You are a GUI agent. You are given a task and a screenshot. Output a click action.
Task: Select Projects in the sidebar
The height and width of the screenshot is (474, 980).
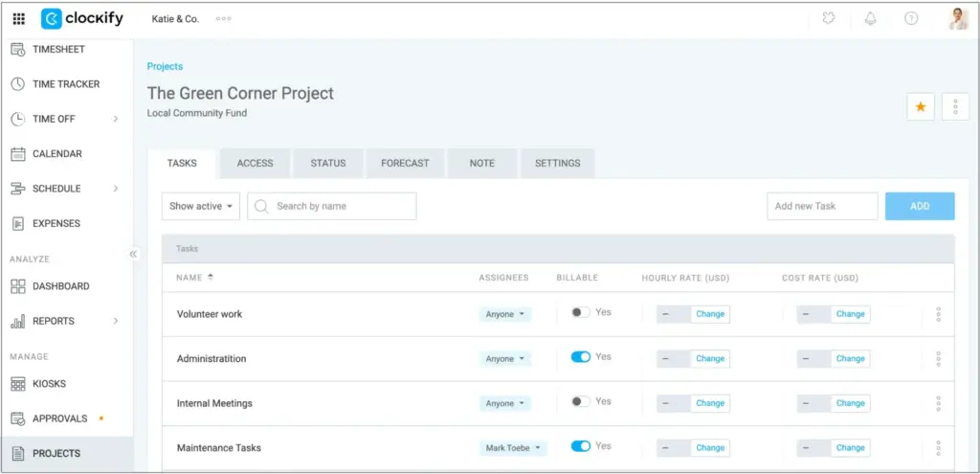[x=66, y=453]
